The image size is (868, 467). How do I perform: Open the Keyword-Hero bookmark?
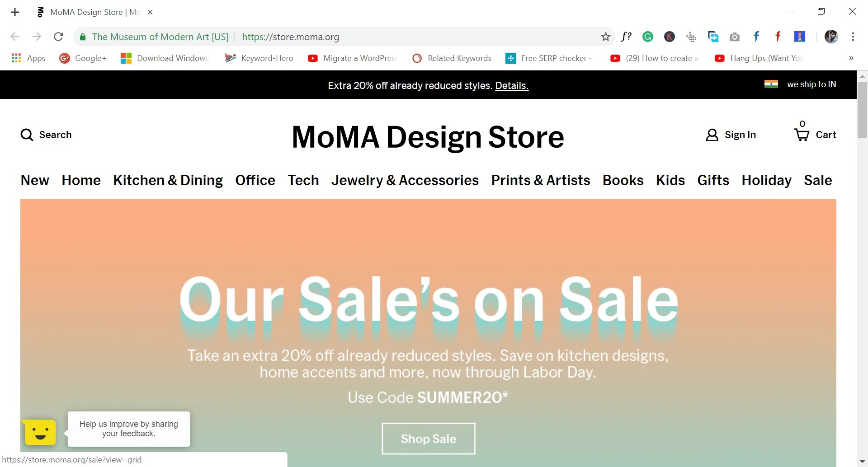pos(259,58)
